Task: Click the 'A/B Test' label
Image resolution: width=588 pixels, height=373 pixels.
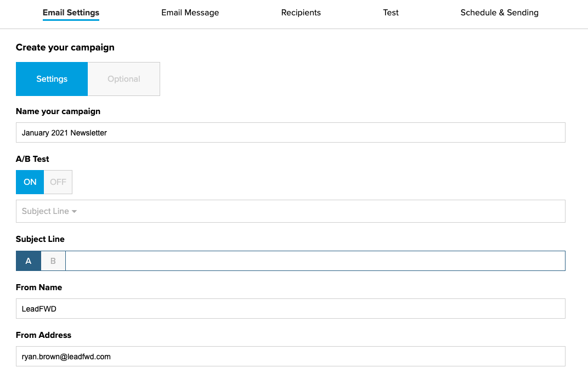Action: (x=32, y=159)
